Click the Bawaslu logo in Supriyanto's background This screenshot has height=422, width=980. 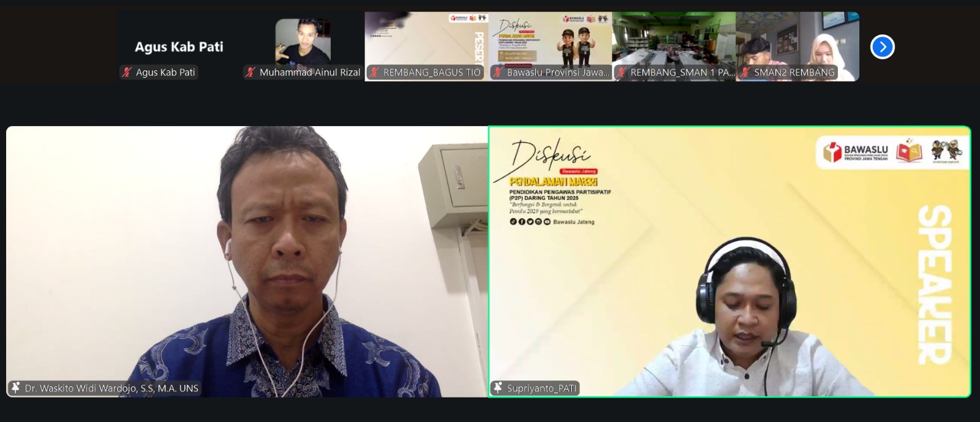(855, 153)
